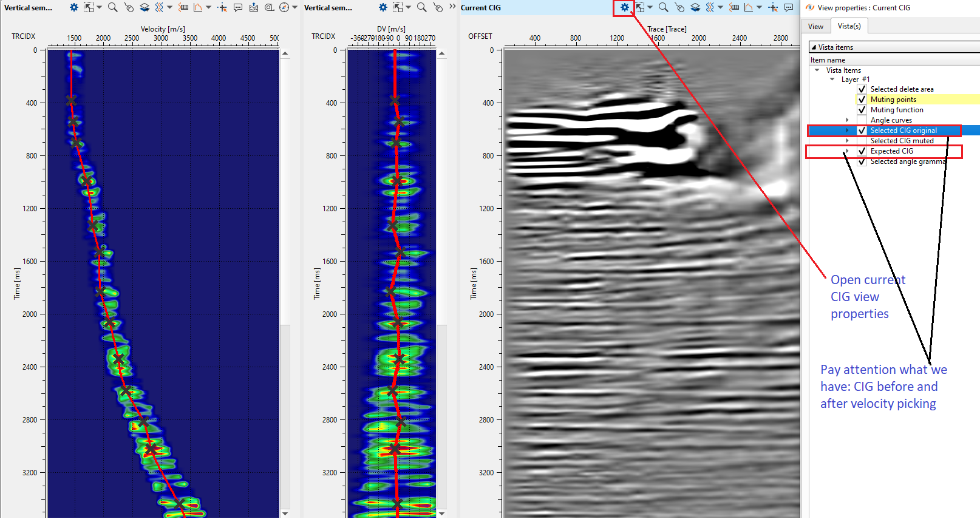
Task: Click compass icon in velocity panel toolbar
Action: pos(284,7)
